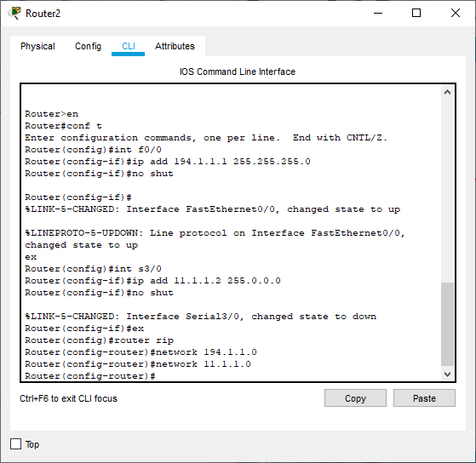Click the 'ip add 11.1.1.2 255.0.0.0' line
476x463 pixels.
[152, 281]
